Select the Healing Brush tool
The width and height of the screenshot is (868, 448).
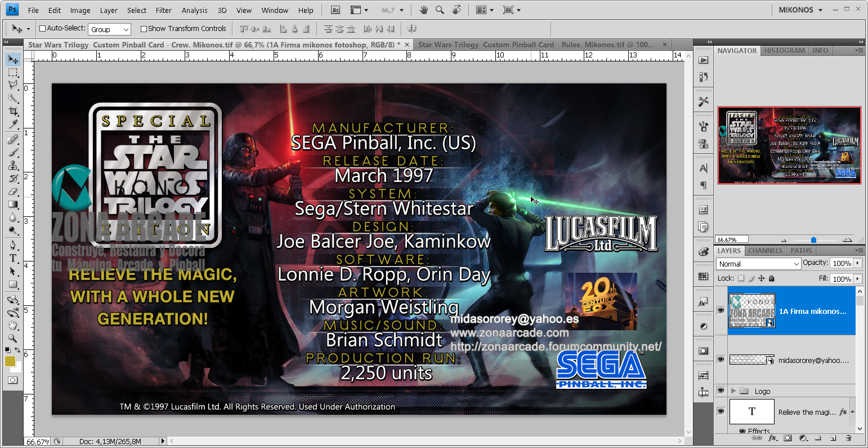(x=13, y=139)
